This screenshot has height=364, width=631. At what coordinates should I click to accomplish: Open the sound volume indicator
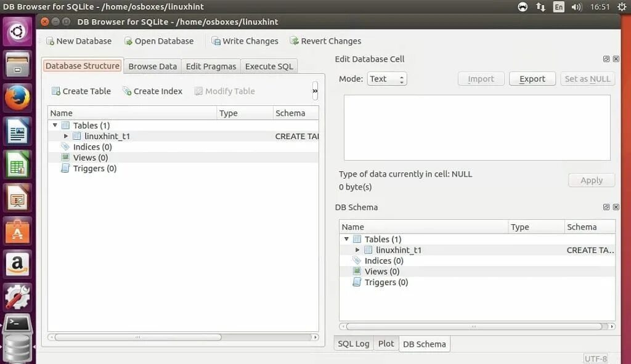(576, 7)
